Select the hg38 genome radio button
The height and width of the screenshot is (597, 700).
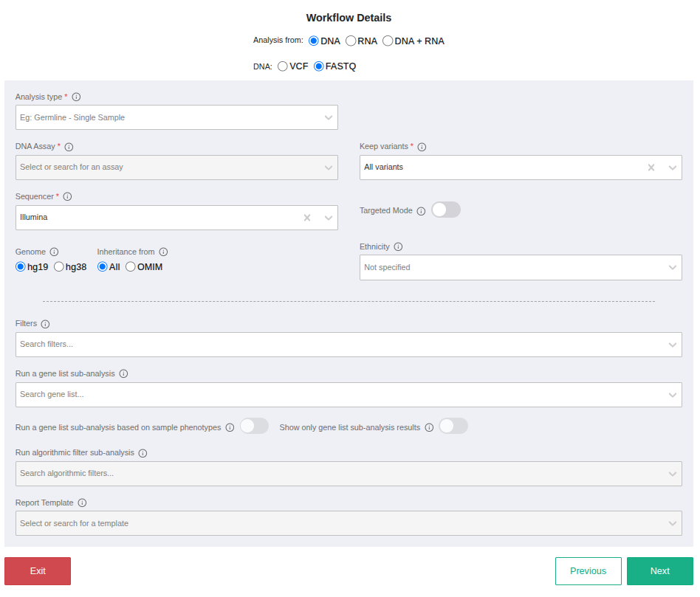[x=59, y=267]
